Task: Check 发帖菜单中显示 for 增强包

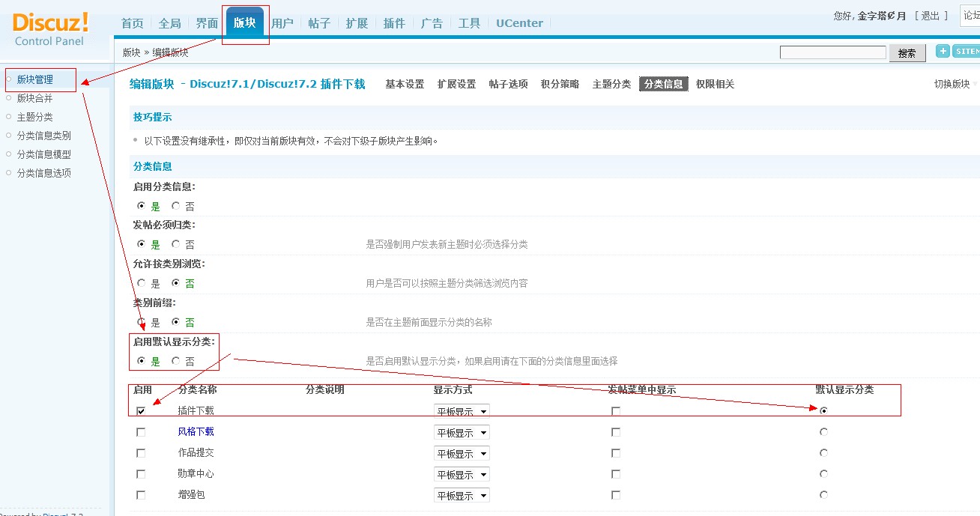Action: point(616,495)
